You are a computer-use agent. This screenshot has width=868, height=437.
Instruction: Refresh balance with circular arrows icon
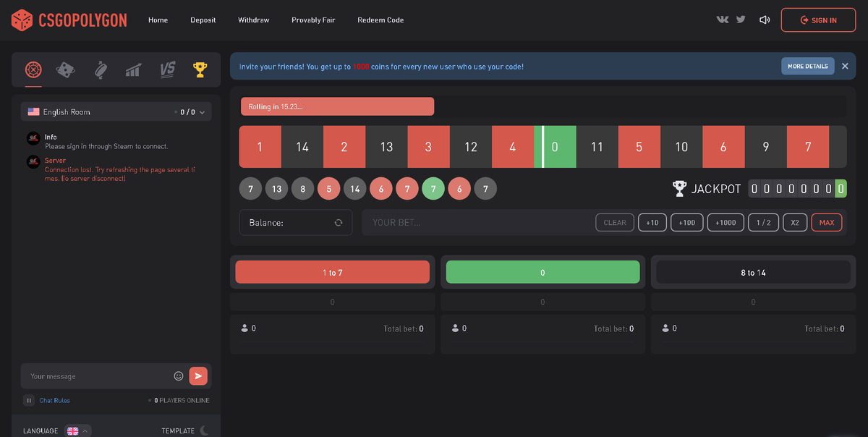[x=338, y=223]
